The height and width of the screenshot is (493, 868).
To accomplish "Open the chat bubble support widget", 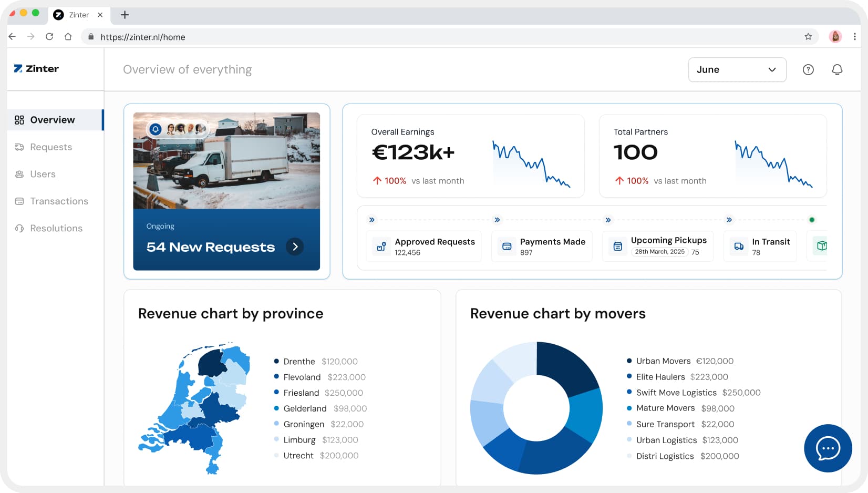I will tap(828, 448).
